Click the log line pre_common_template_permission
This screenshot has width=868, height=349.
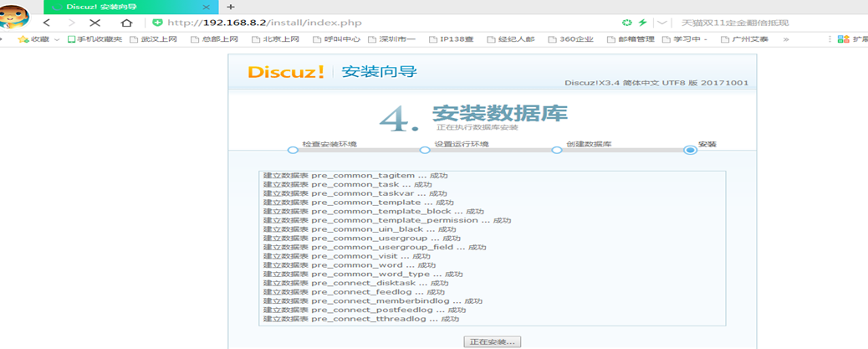pos(387,220)
